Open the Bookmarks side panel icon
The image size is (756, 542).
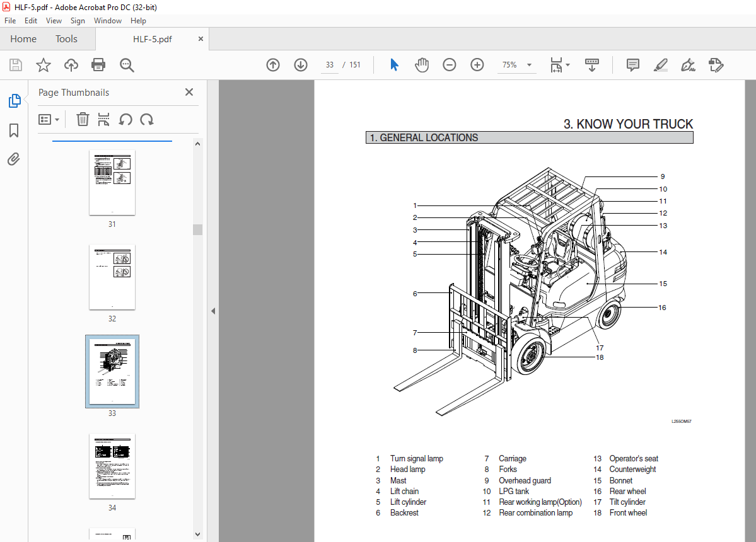click(14, 130)
